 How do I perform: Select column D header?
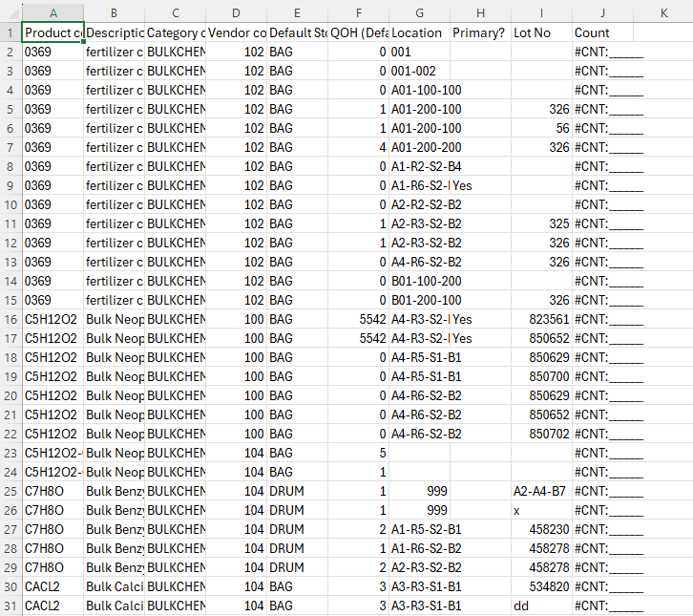[236, 13]
